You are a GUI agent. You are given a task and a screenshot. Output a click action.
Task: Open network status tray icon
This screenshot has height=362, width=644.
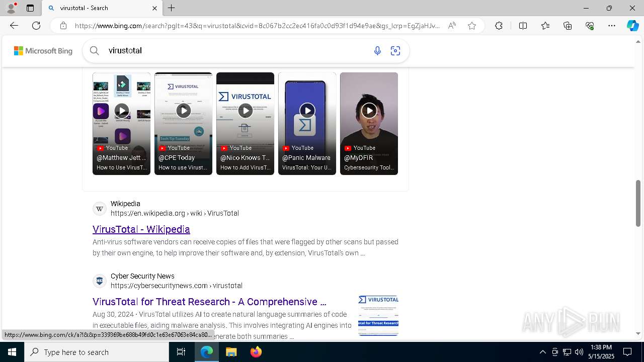(567, 352)
